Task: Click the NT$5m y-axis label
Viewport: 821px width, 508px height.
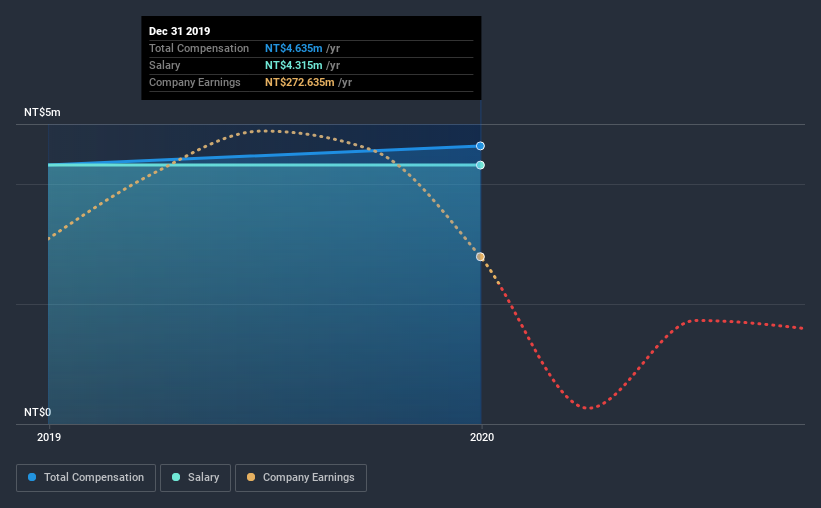Action: (x=42, y=113)
